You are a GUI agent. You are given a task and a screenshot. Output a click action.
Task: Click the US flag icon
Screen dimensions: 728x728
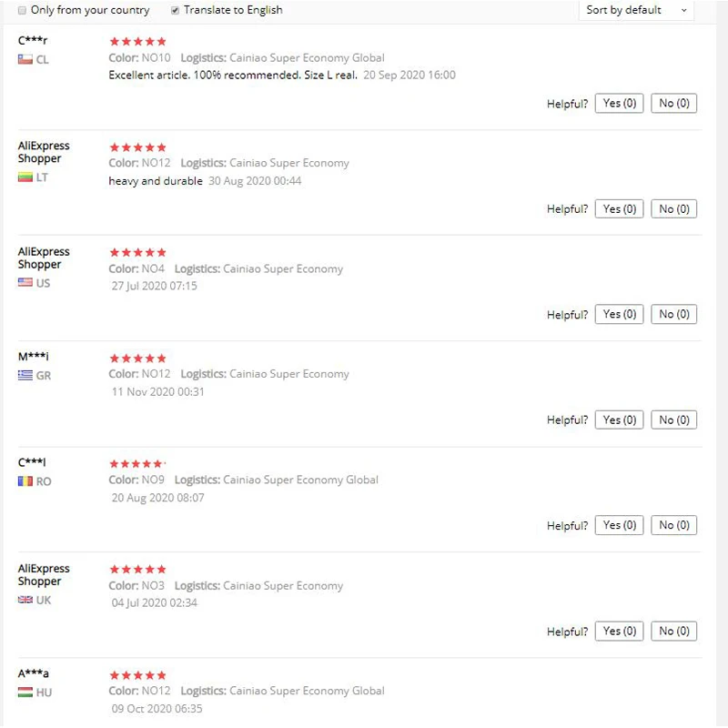[x=25, y=283]
